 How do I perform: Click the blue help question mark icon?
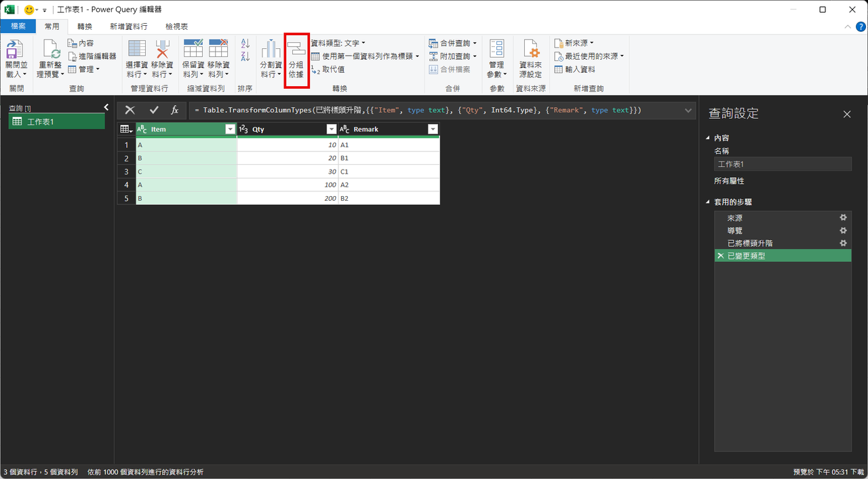pyautogui.click(x=861, y=26)
